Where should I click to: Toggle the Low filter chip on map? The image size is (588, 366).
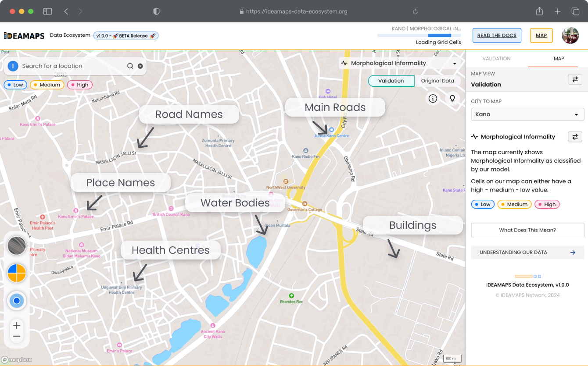[x=14, y=85]
